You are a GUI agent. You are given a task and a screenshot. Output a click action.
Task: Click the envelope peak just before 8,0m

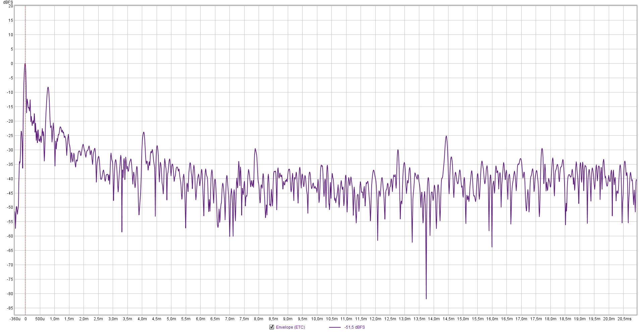pyautogui.click(x=255, y=149)
